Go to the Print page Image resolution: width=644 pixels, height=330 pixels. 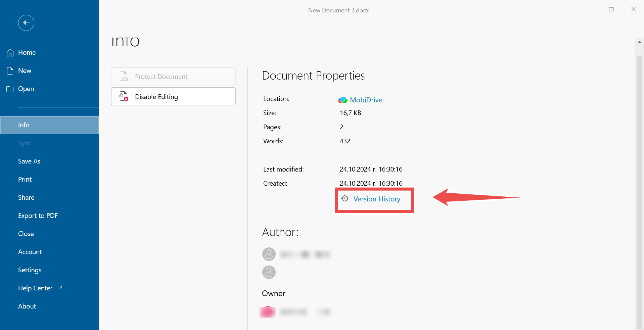tap(49, 180)
